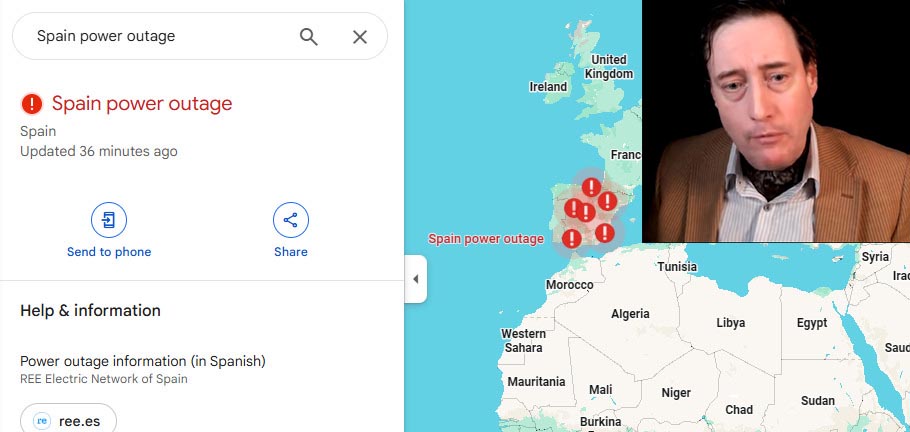
Task: Click the Send to phone icon
Action: [109, 220]
